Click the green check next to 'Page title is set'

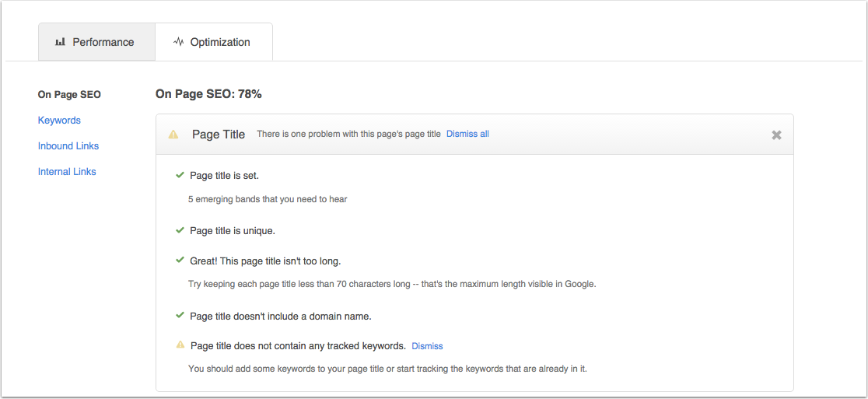180,175
